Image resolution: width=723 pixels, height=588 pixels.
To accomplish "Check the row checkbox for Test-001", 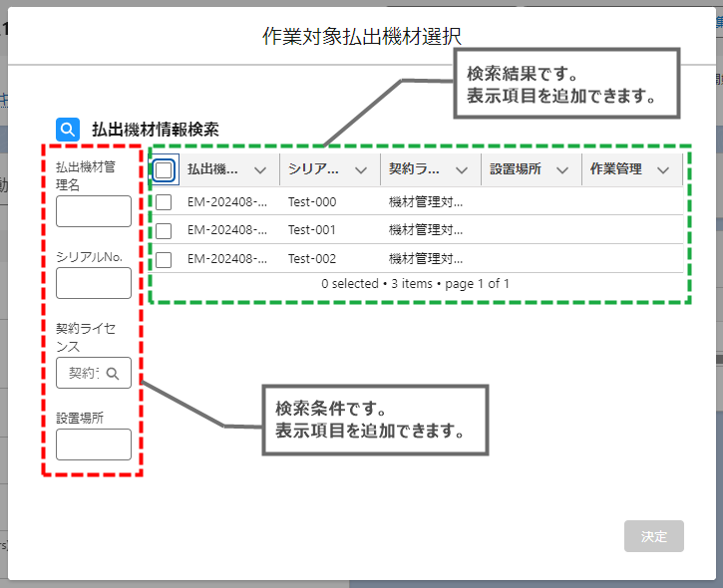I will click(x=165, y=230).
